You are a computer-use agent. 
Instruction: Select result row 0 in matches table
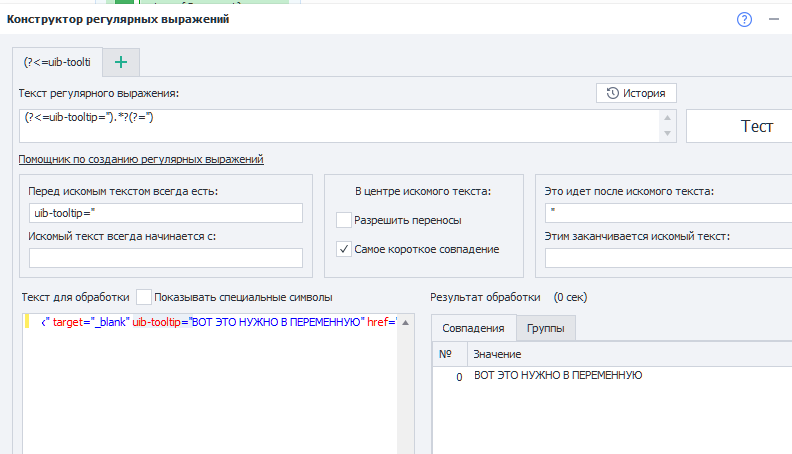[x=557, y=375]
